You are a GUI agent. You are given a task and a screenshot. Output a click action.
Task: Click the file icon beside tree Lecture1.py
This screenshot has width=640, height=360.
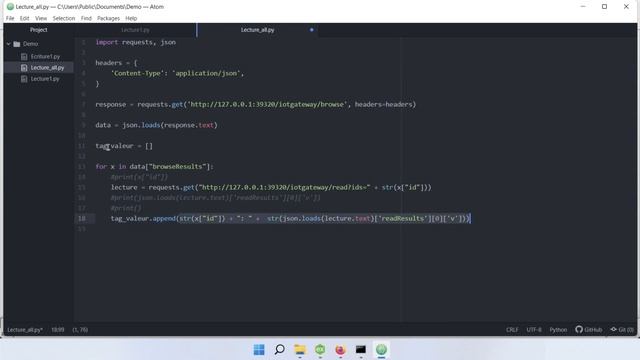[x=24, y=79]
